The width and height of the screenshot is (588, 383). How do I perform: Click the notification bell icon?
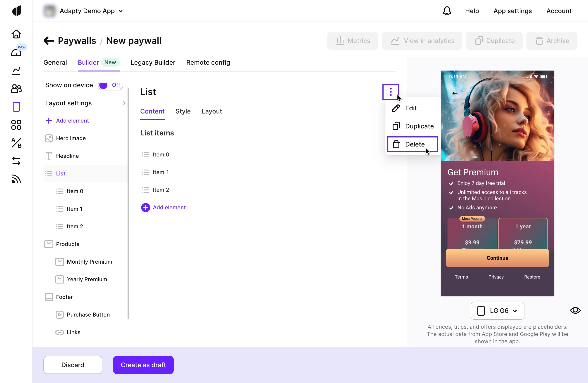(x=447, y=11)
